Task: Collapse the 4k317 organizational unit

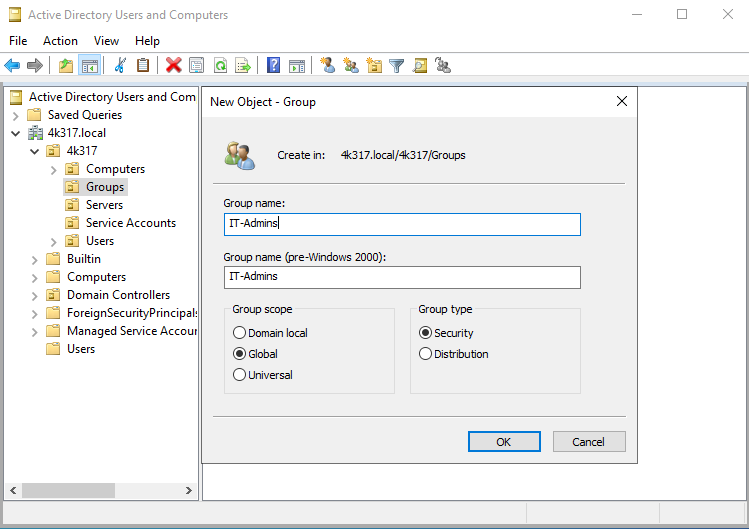Action: point(34,151)
